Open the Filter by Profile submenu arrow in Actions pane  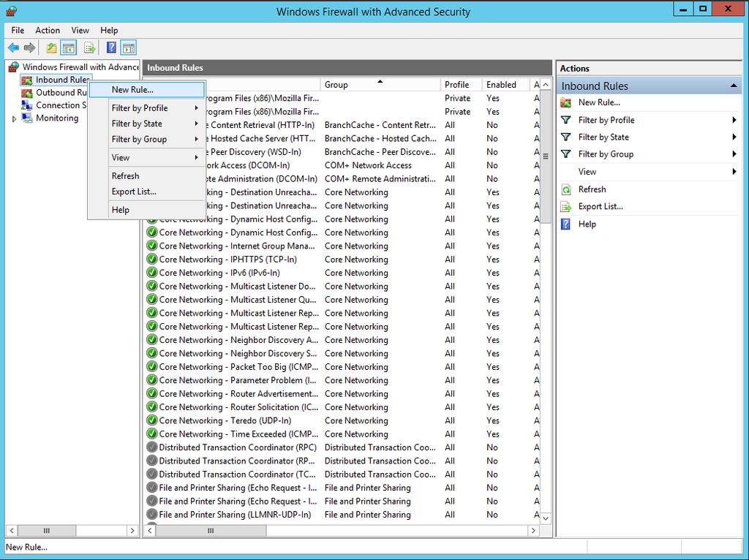pyautogui.click(x=734, y=121)
